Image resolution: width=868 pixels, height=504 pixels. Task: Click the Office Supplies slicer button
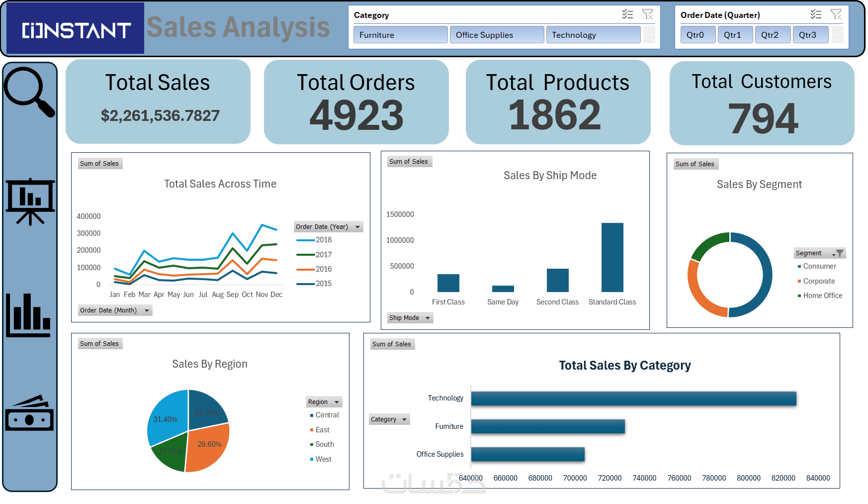[x=497, y=35]
